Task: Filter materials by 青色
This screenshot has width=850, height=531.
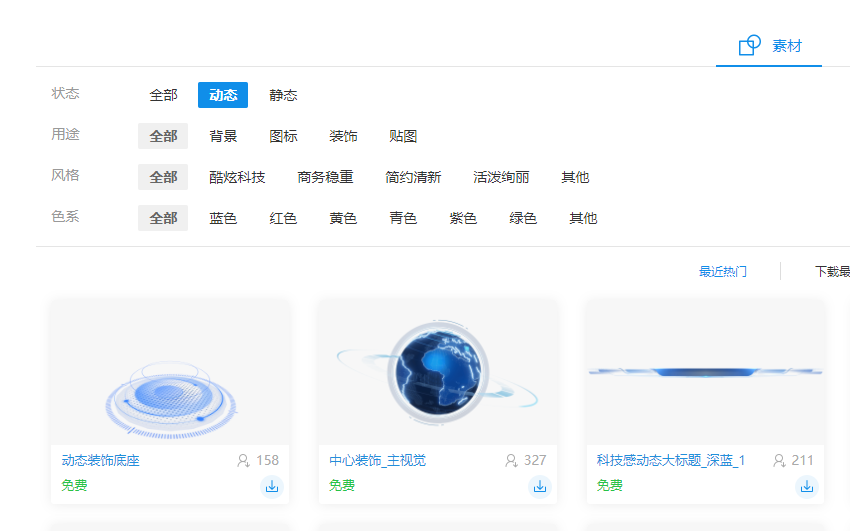Action: coord(403,218)
